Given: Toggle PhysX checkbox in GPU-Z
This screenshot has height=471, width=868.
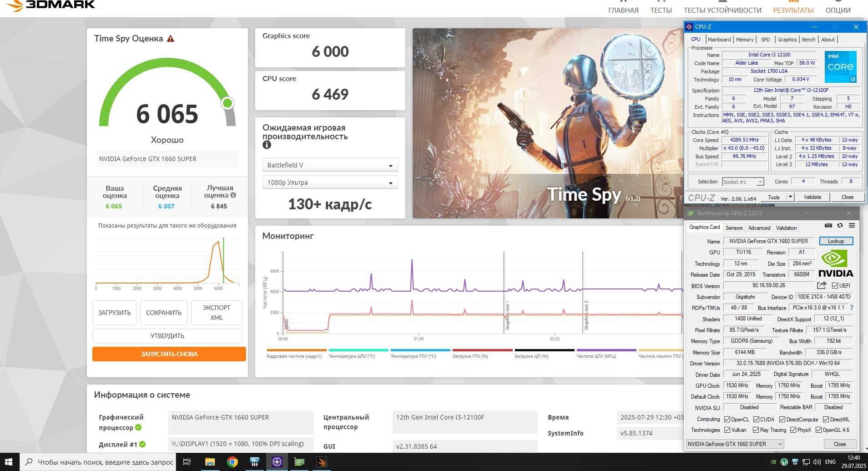Looking at the screenshot, I should click(793, 430).
